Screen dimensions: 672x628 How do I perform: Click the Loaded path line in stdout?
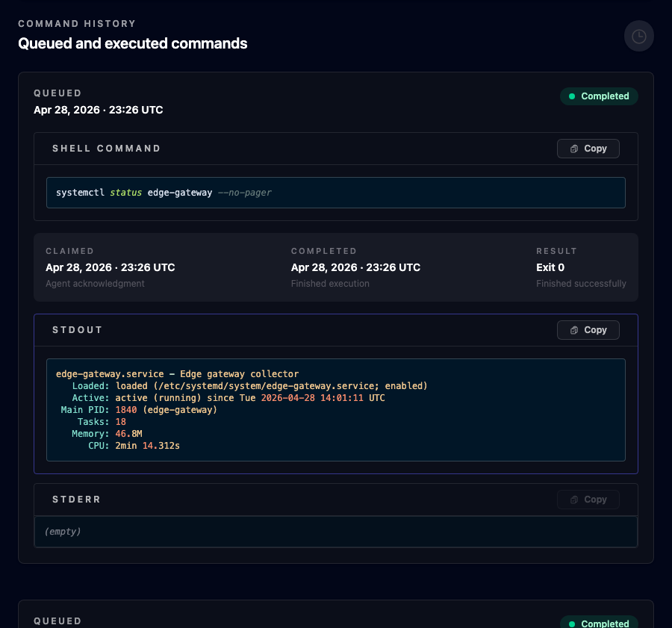coord(250,386)
